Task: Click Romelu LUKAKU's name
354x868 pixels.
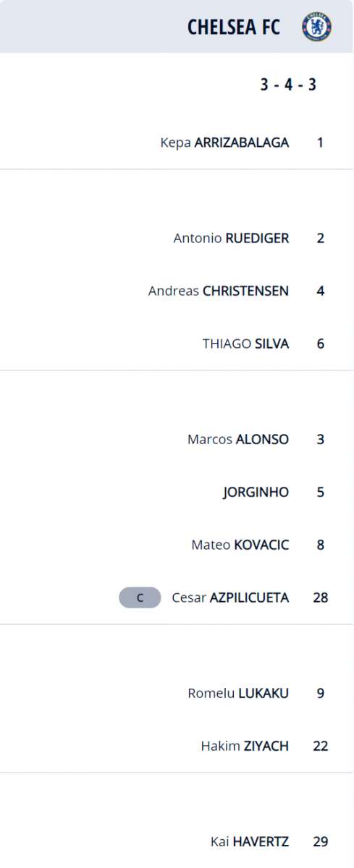Action: pyautogui.click(x=238, y=693)
